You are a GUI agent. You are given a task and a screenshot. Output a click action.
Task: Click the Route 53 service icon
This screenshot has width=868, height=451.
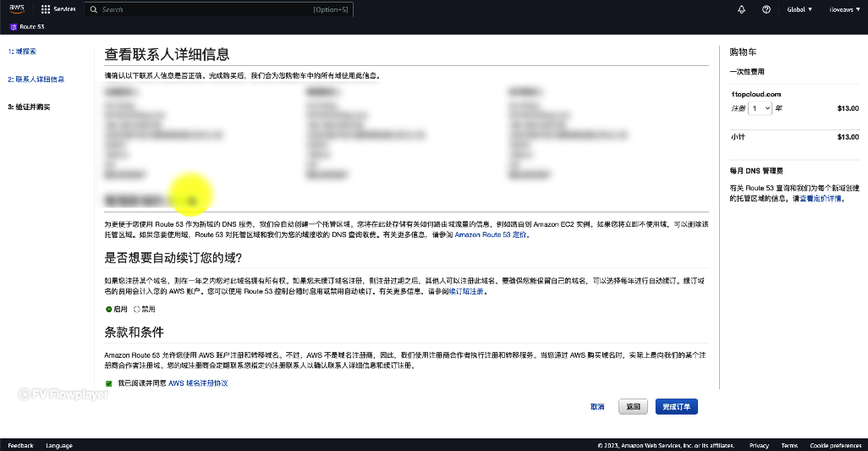14,26
